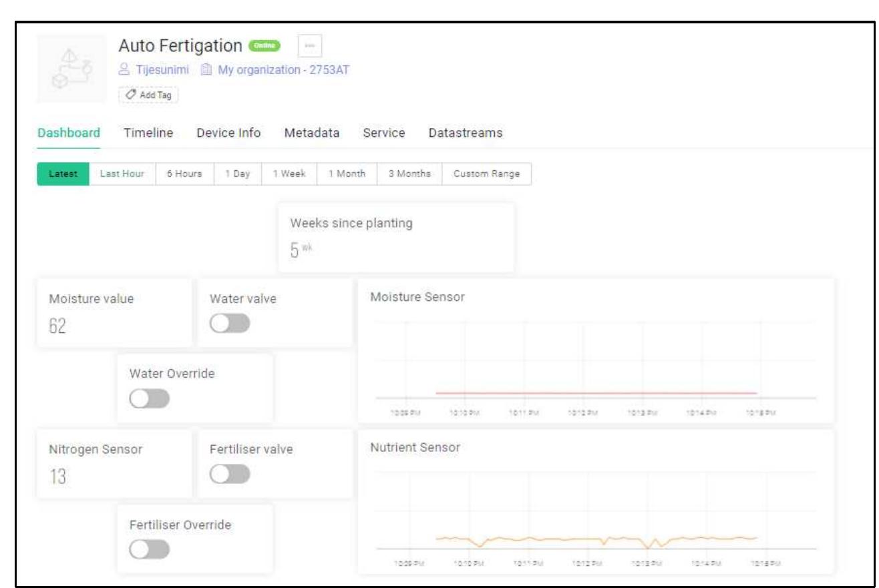Select the Metadata tab
Image resolution: width=879 pixels, height=588 pixels.
(313, 132)
